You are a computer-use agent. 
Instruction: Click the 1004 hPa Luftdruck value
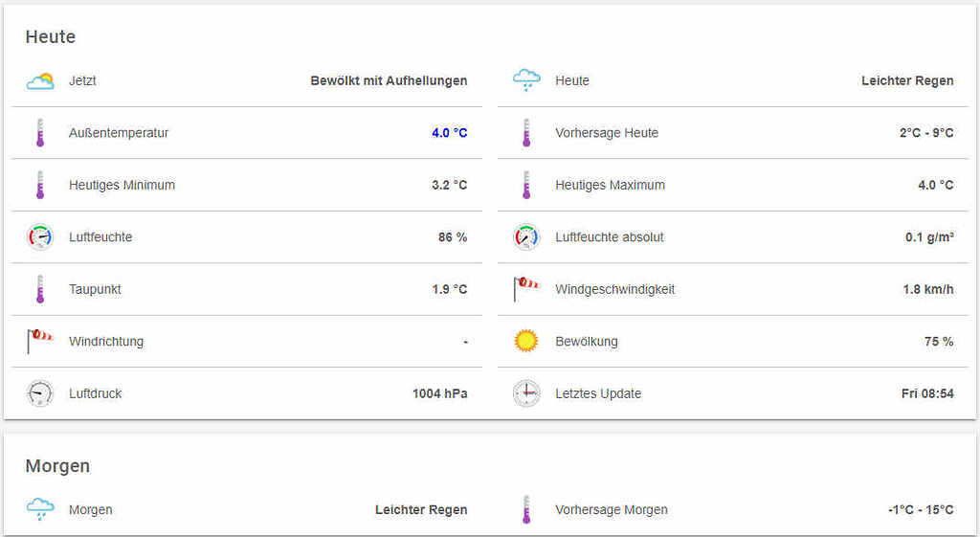[439, 393]
